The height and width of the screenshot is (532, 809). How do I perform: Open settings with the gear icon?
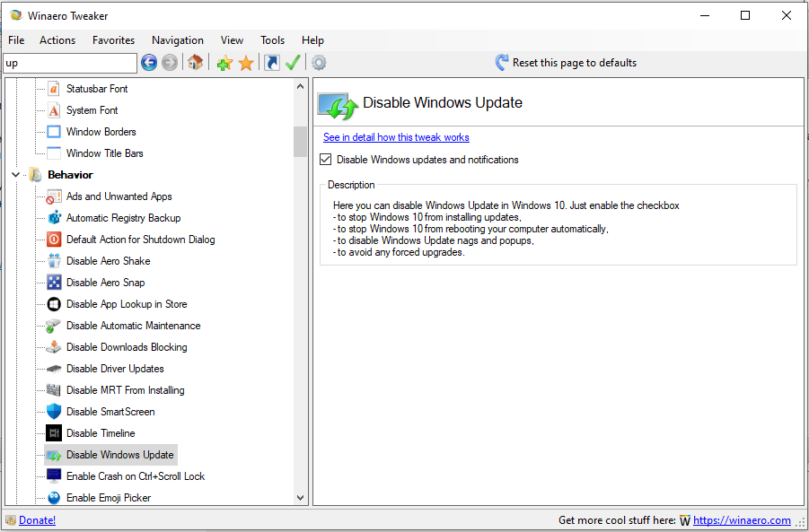coord(319,63)
